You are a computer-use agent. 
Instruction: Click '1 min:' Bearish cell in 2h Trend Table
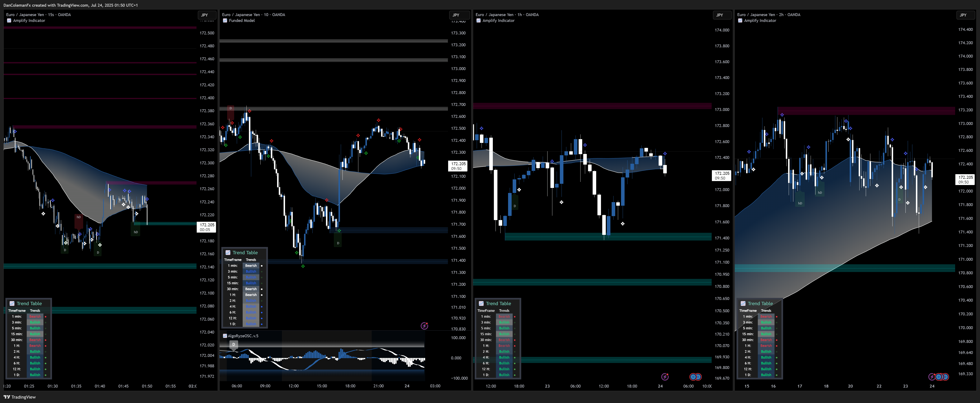coord(766,316)
